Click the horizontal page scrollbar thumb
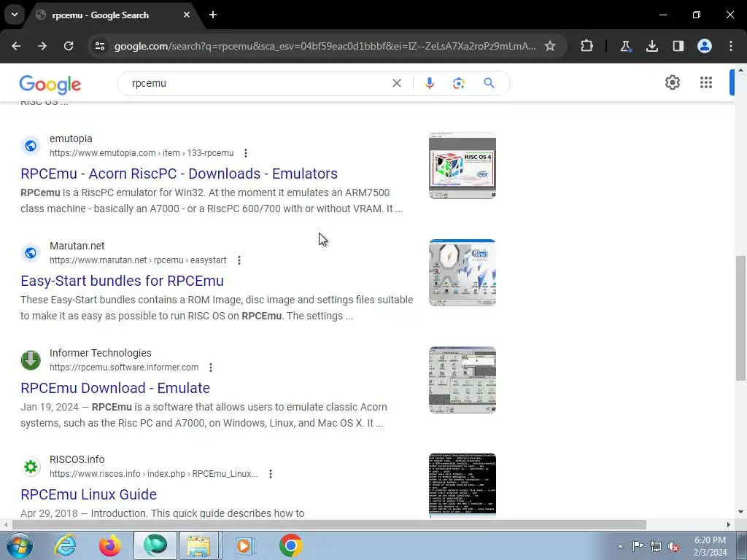This screenshot has height=560, width=747. [329, 524]
